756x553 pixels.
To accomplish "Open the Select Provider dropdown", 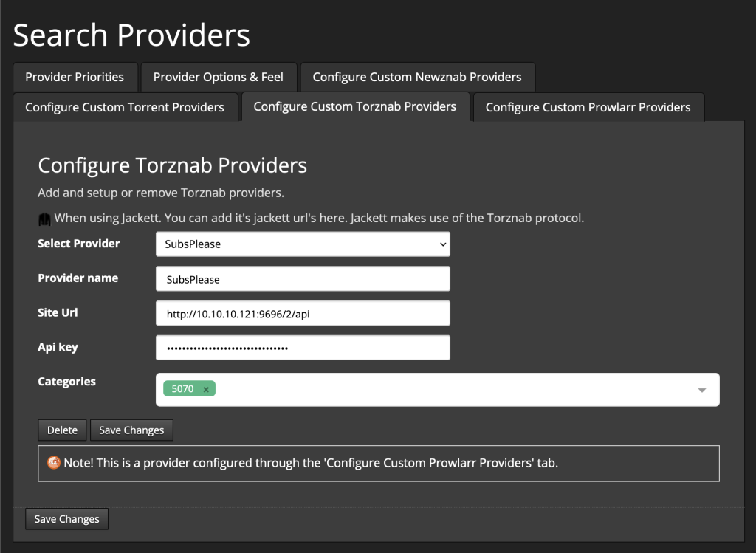I will point(303,244).
